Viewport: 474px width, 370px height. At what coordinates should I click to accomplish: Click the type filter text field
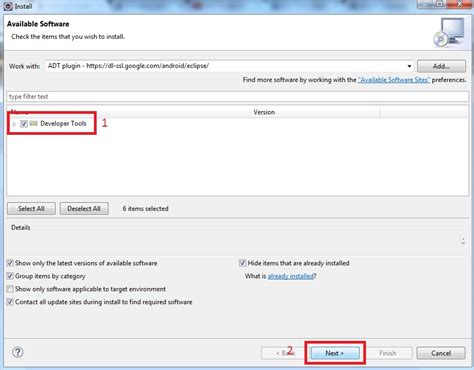click(237, 97)
